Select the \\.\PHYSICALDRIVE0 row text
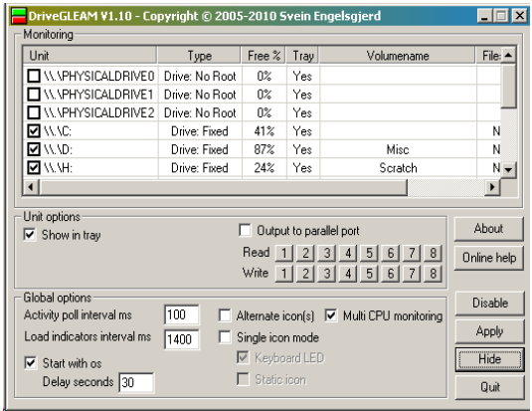532x411 pixels. 99,76
